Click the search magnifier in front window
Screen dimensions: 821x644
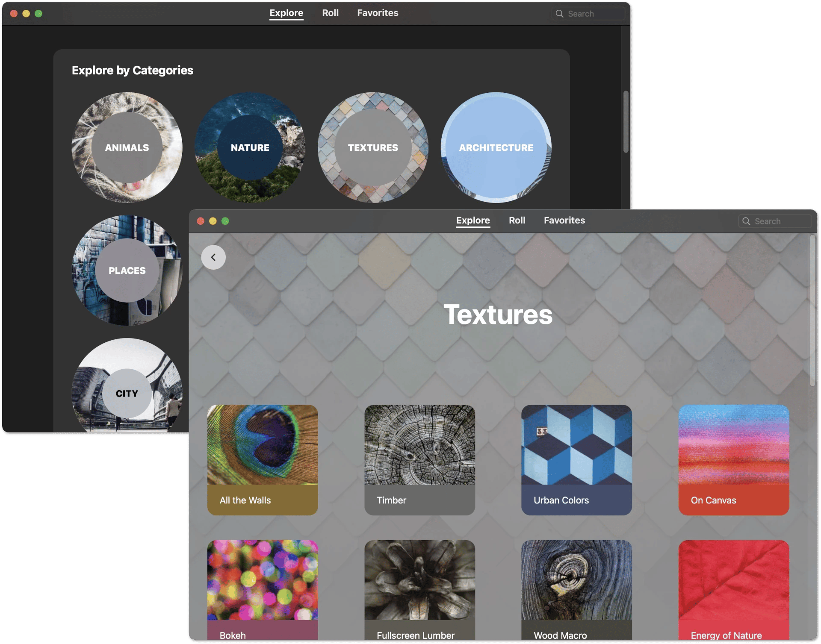[746, 221]
